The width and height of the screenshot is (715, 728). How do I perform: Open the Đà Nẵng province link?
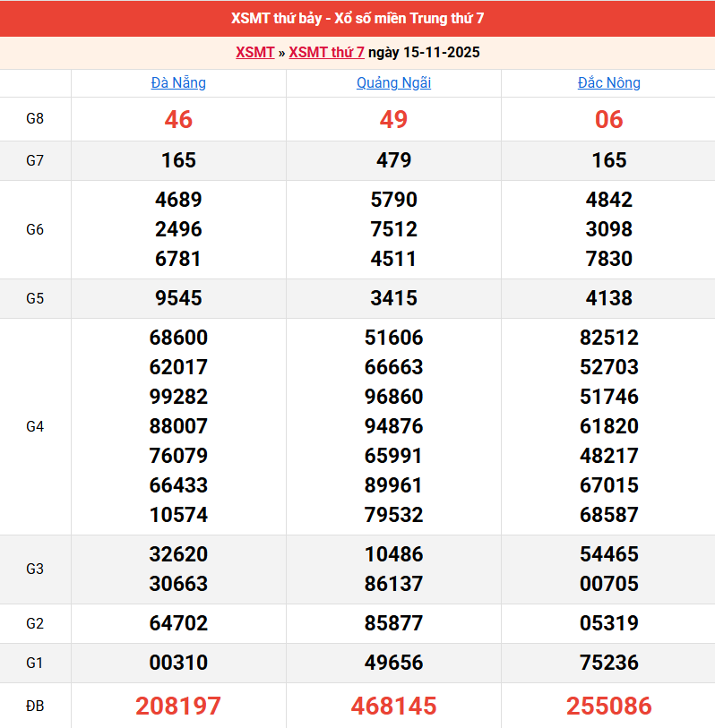(x=178, y=82)
